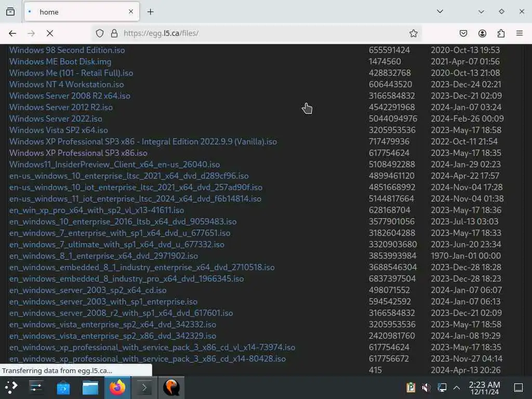Open Windows Me (101 - Retail Full).iso
Image resolution: width=532 pixels, height=399 pixels.
click(71, 73)
